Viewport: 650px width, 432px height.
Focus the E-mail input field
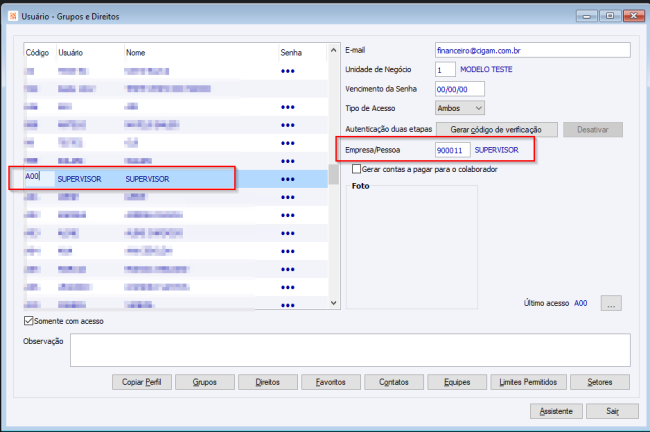click(x=533, y=50)
